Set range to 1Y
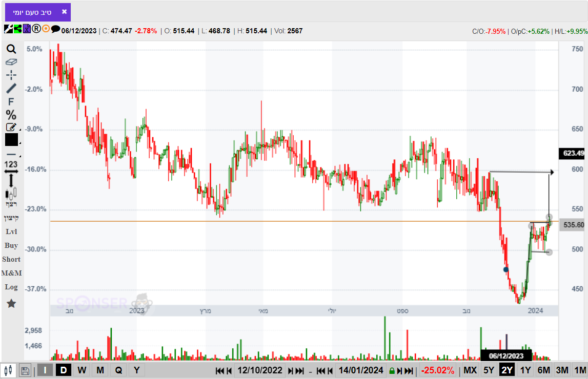 tap(526, 370)
